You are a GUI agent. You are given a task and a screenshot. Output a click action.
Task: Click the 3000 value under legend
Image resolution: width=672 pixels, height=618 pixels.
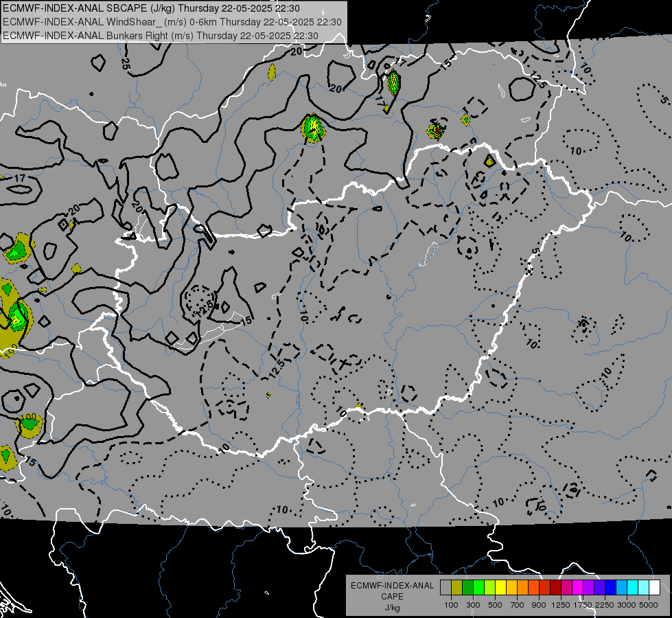(x=627, y=605)
